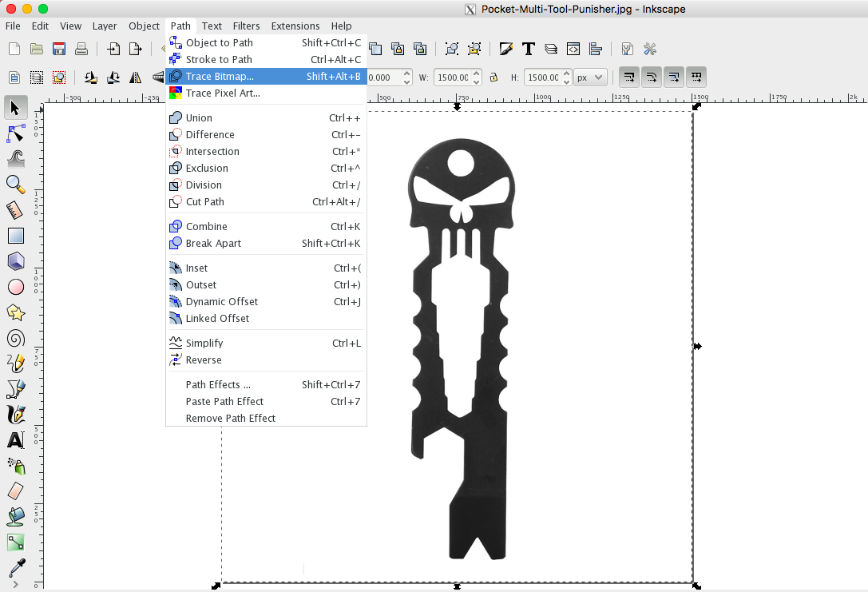
Task: Select the Measure ruler tool
Action: click(x=15, y=210)
